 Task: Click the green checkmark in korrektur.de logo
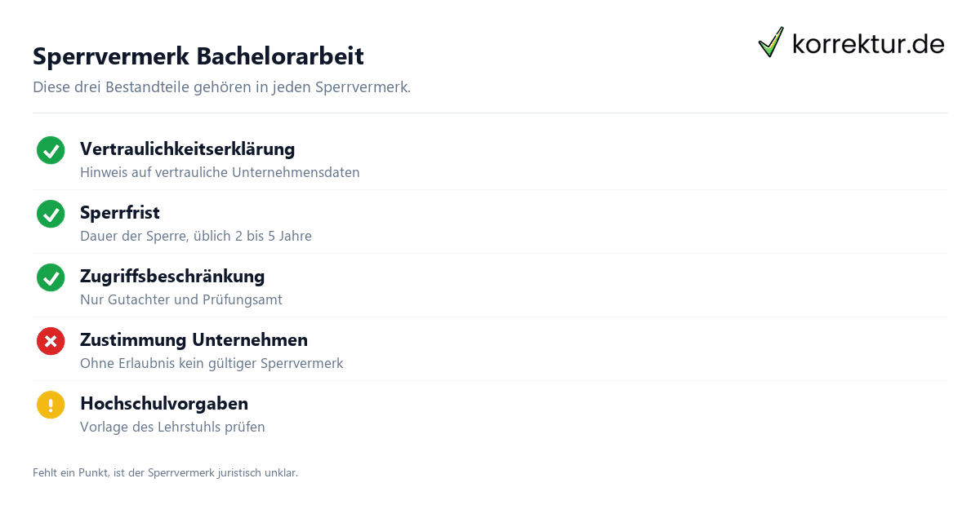[771, 42]
